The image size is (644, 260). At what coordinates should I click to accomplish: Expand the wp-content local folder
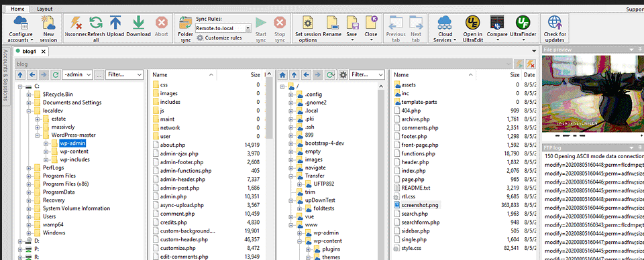pos(46,151)
